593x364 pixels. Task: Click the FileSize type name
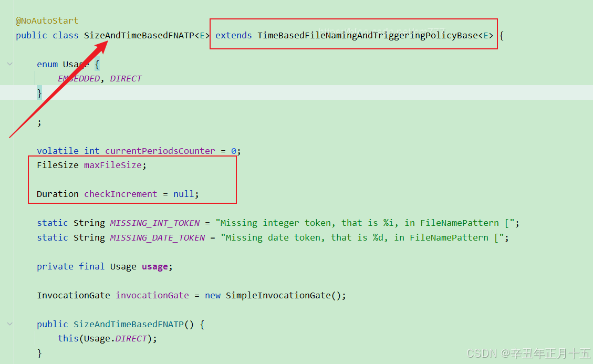[57, 165]
